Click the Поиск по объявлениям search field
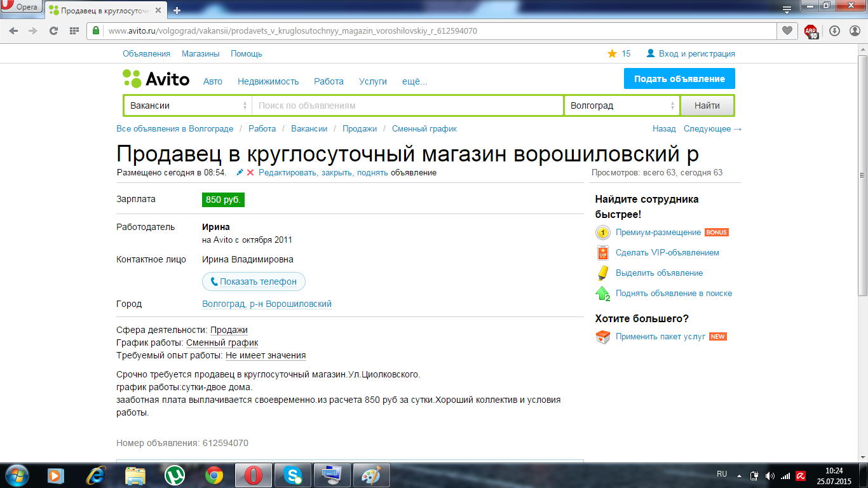This screenshot has width=868, height=488. click(x=407, y=105)
